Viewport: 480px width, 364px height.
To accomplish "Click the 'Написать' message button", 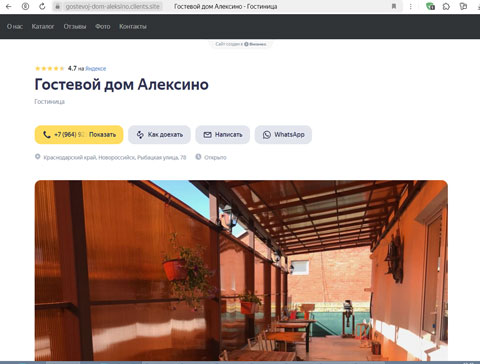I will click(223, 135).
